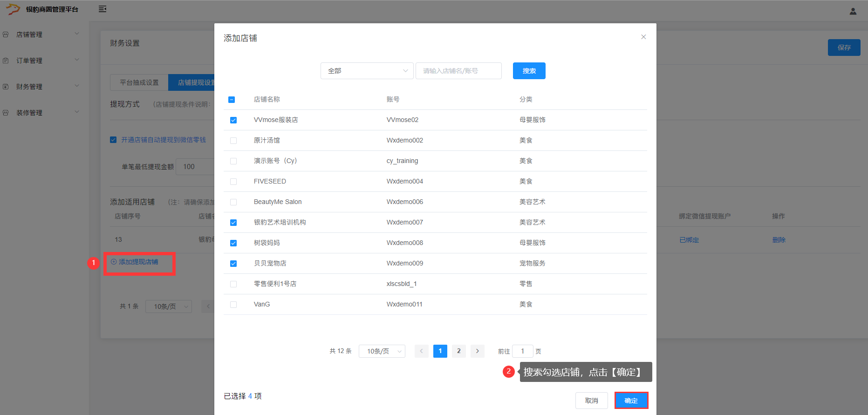Viewport: 868px width, 415px height.
Task: Click the 请输入店铺名/账号 search field
Action: click(458, 71)
